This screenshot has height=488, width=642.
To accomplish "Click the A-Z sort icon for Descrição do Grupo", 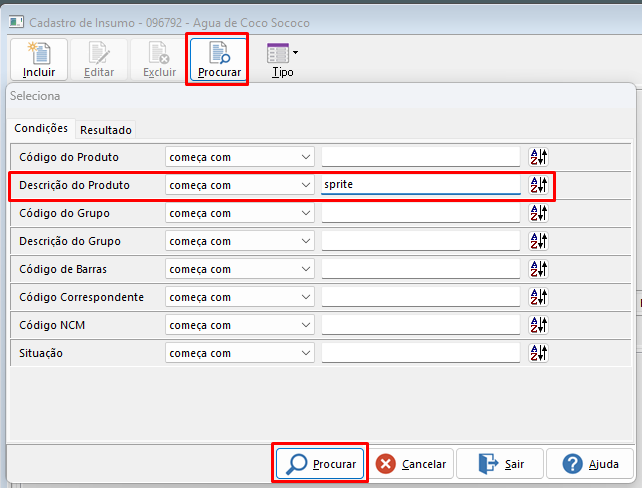I will 538,241.
